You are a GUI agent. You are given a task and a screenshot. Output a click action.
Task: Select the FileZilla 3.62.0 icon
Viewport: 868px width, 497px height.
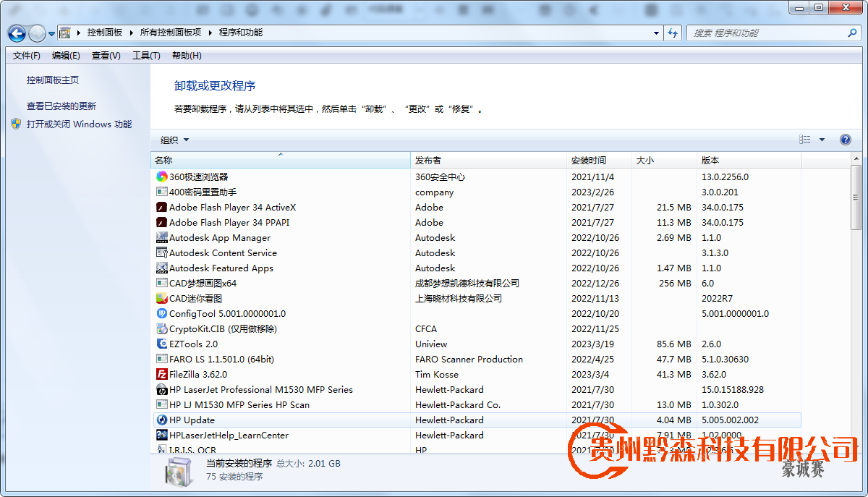(162, 374)
